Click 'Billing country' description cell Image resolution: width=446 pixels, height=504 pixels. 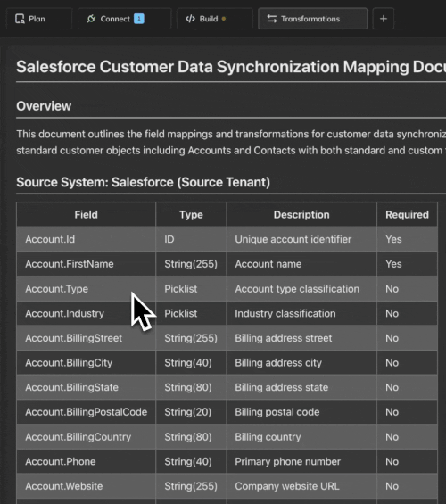[x=301, y=437]
